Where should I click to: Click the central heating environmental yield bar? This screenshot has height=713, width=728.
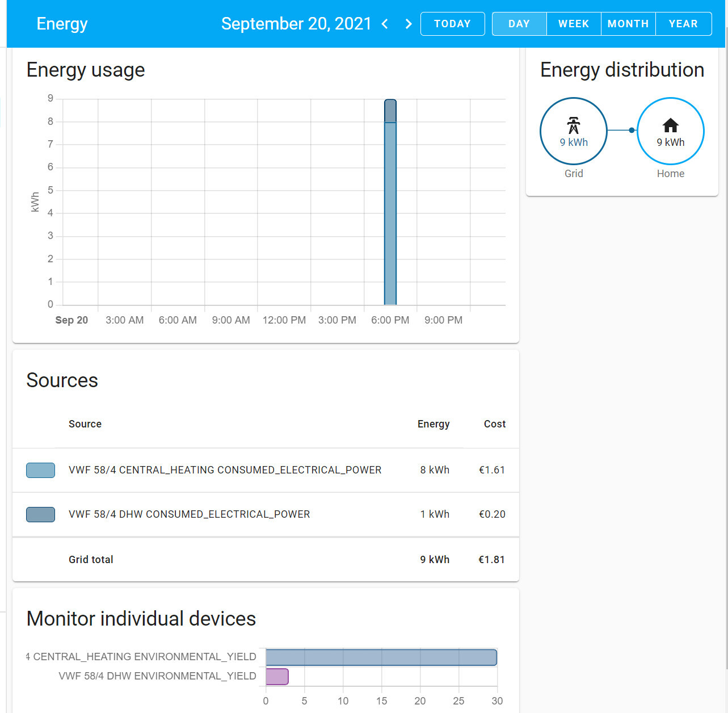[x=381, y=657]
